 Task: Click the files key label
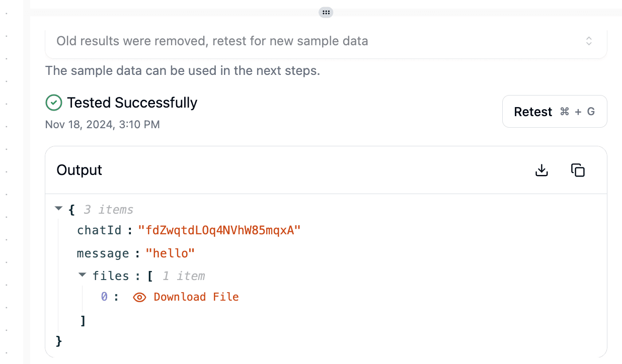point(111,276)
